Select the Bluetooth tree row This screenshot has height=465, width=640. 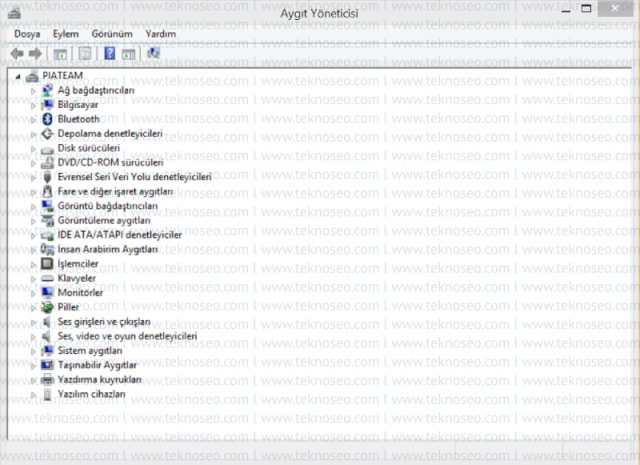point(78,119)
